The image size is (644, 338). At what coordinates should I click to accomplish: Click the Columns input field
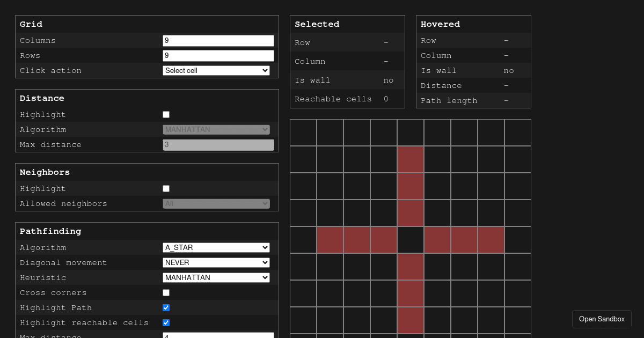(218, 40)
